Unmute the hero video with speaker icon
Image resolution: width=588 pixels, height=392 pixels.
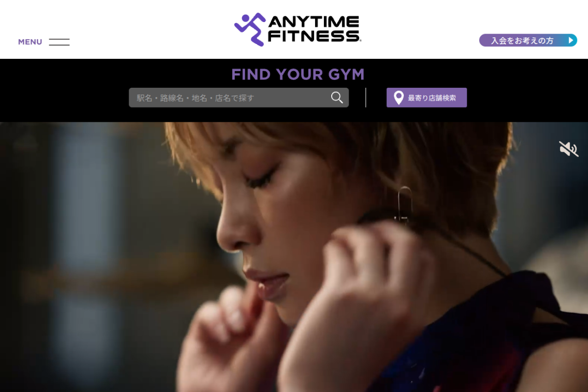568,149
